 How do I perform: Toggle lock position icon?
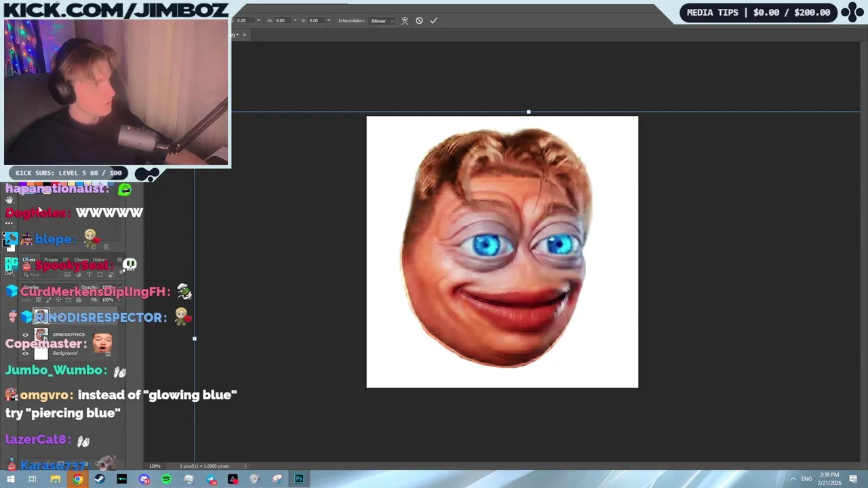coord(58,300)
